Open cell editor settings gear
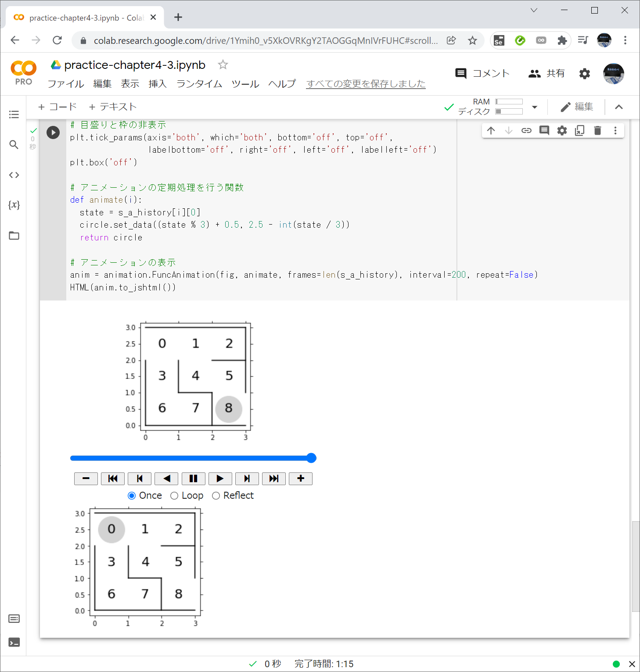 [562, 130]
